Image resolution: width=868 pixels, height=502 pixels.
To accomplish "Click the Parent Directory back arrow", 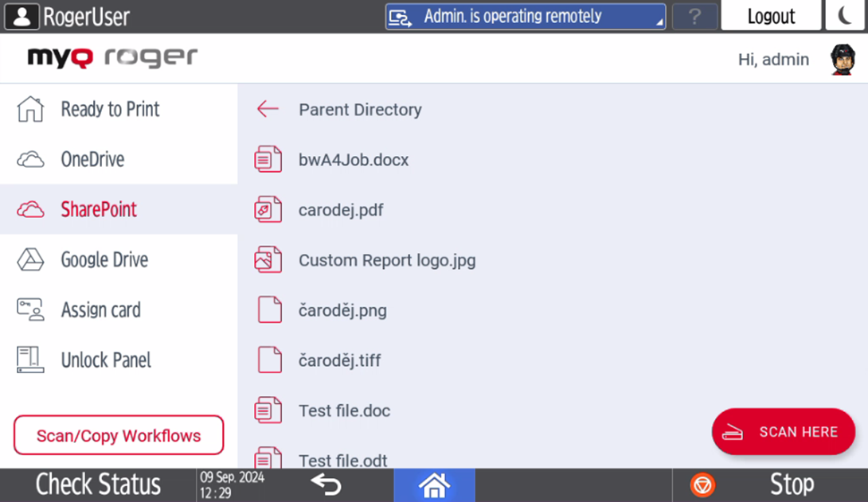I will 268,110.
